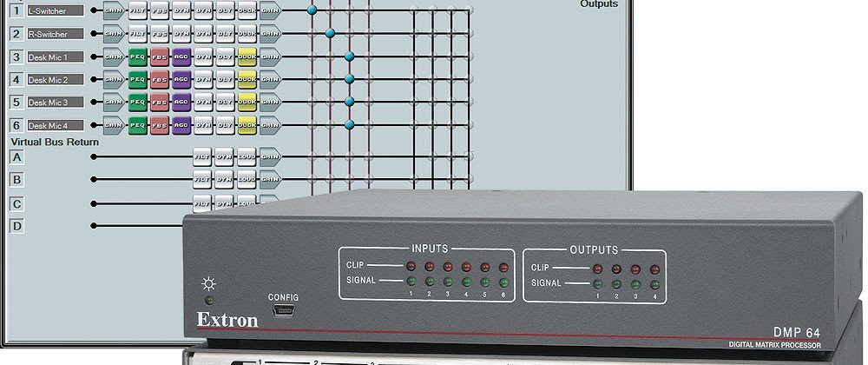Open the FBS block for Desk Mic 3
Image resolution: width=868 pixels, height=365 pixels.
pyautogui.click(x=160, y=103)
